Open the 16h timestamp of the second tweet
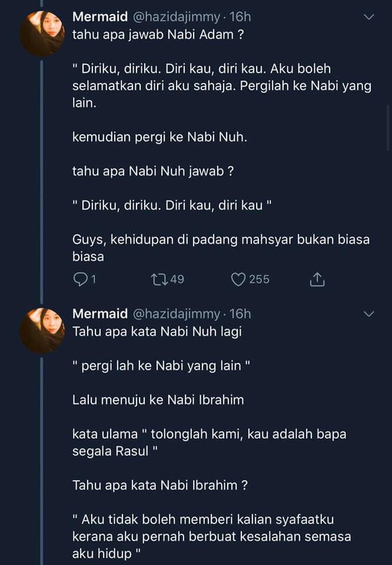 point(240,314)
